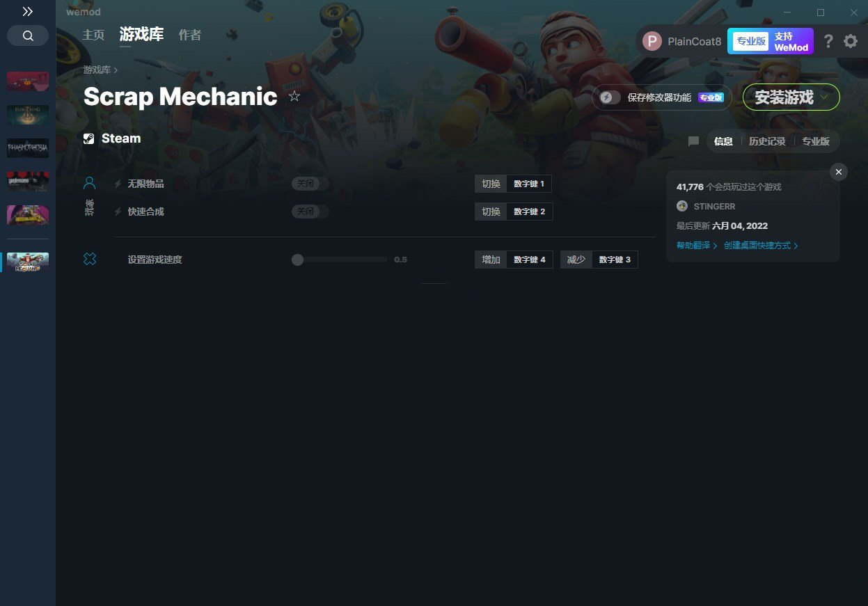Select the 信息 tab

coord(723,141)
